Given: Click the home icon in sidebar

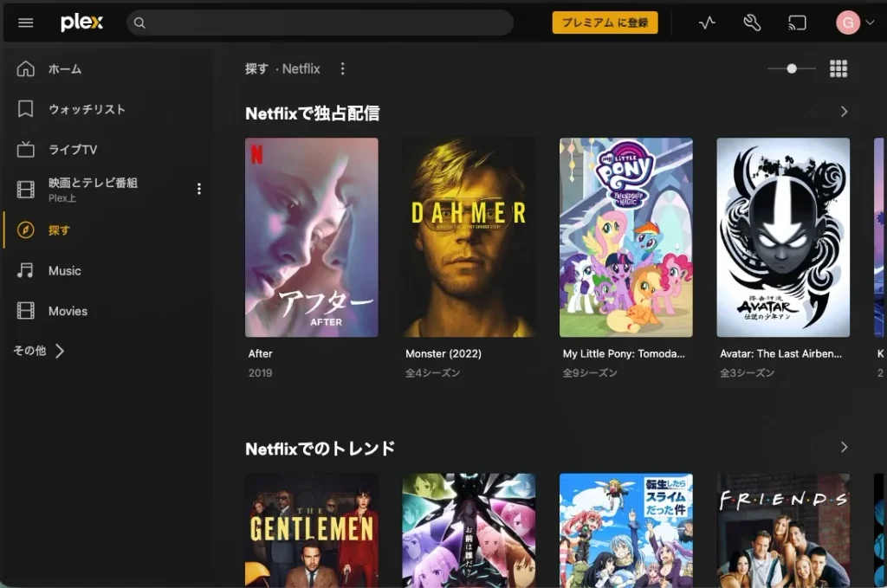Looking at the screenshot, I should pos(25,69).
